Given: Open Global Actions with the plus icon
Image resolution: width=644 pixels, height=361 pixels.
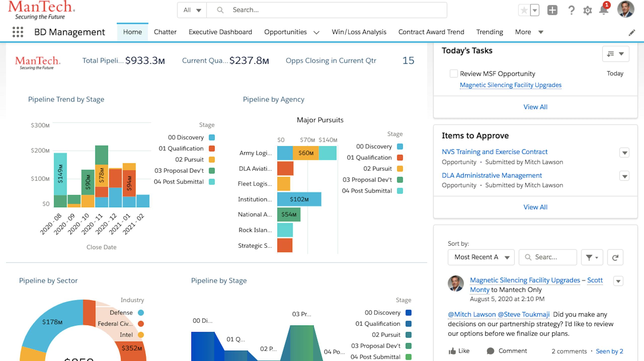Looking at the screenshot, I should [552, 10].
